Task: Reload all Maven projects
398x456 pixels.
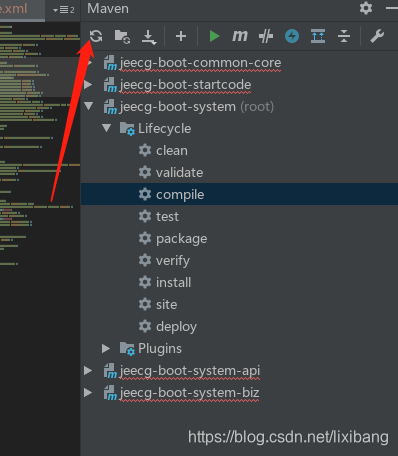Action: [x=96, y=36]
